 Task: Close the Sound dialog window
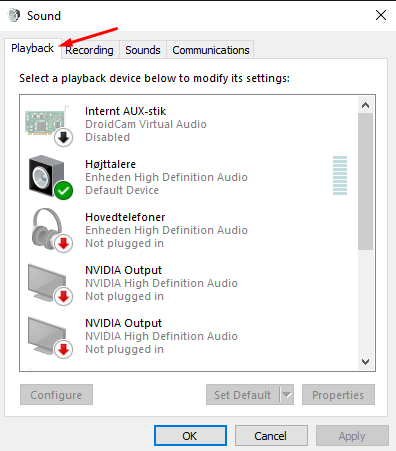[x=381, y=15]
